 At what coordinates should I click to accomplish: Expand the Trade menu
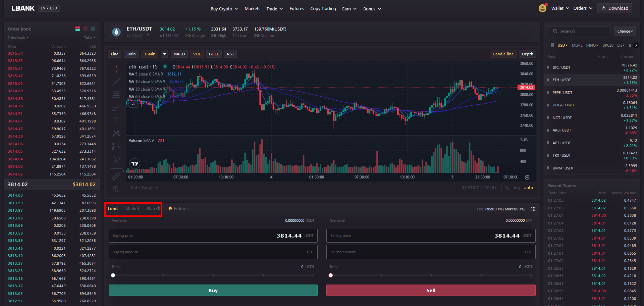[x=275, y=9]
